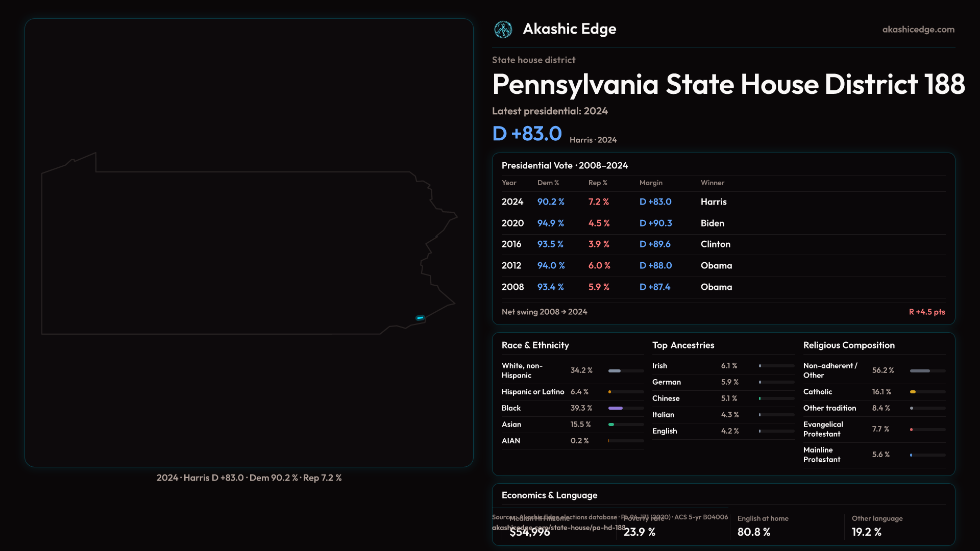Click the highlighted district marker on the map
This screenshot has width=980, height=551.
point(420,318)
